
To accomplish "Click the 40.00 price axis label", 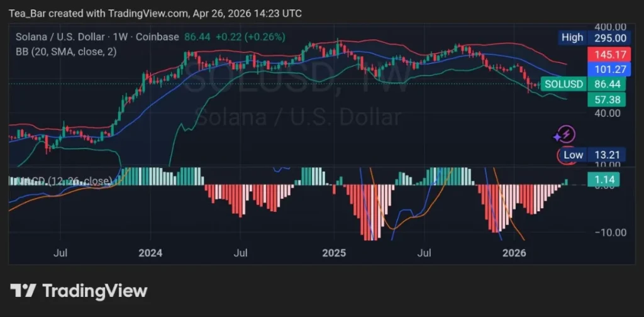I will [x=608, y=113].
